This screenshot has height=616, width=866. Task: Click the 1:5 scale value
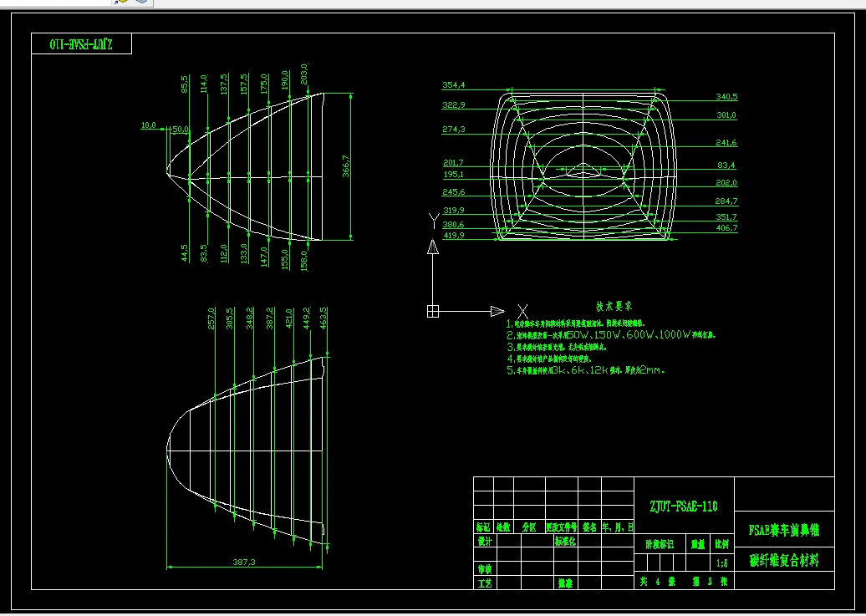(722, 563)
